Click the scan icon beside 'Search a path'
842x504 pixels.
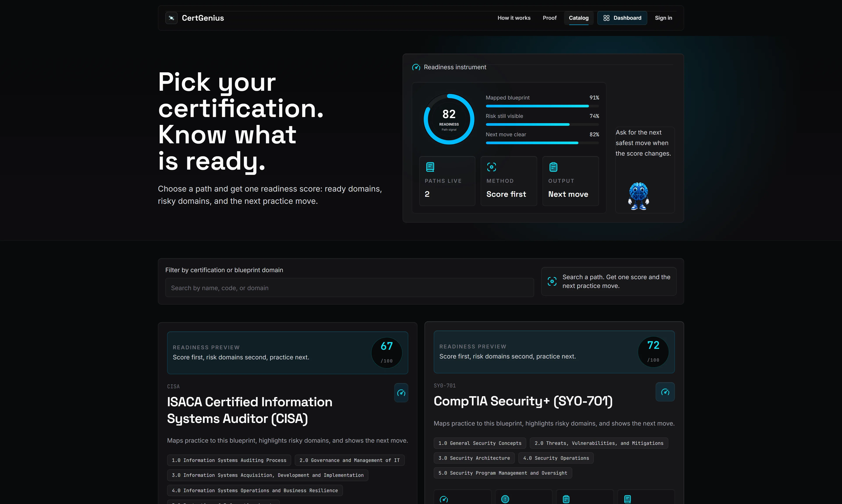click(552, 281)
